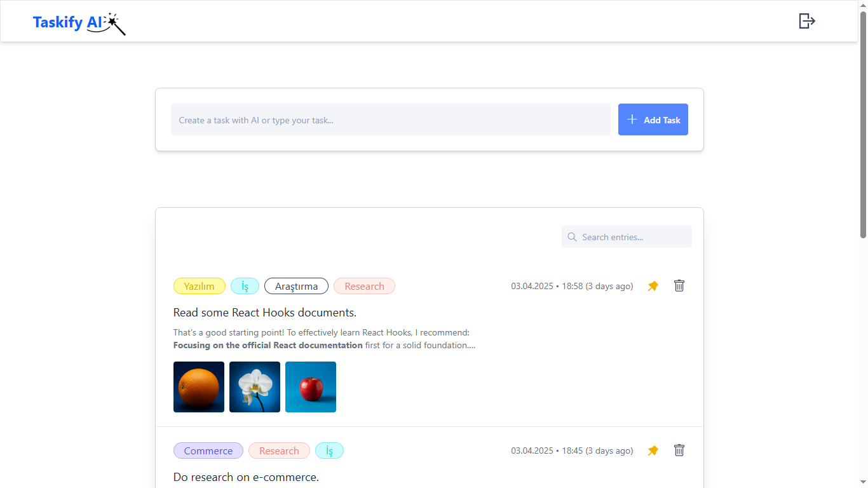Image resolution: width=868 pixels, height=488 pixels.
Task: Open the Do research on e-commerce task
Action: click(246, 477)
